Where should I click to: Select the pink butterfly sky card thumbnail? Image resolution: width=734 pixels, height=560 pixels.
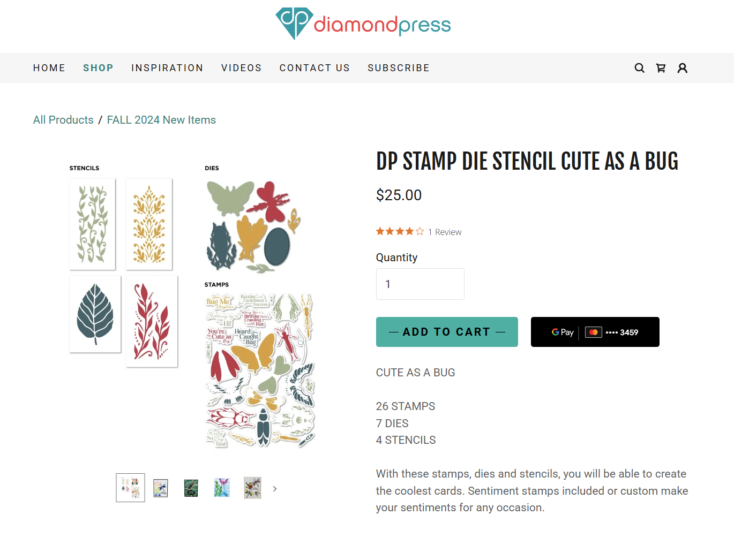click(221, 487)
